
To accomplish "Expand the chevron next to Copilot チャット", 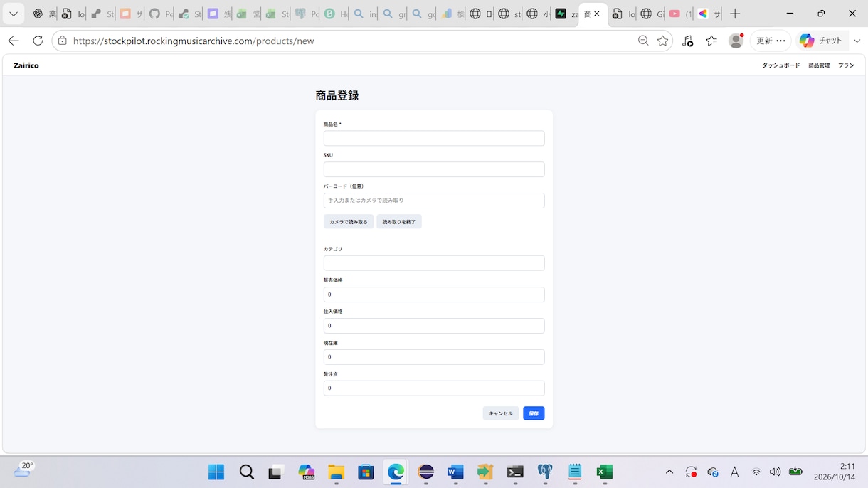I will coord(857,41).
